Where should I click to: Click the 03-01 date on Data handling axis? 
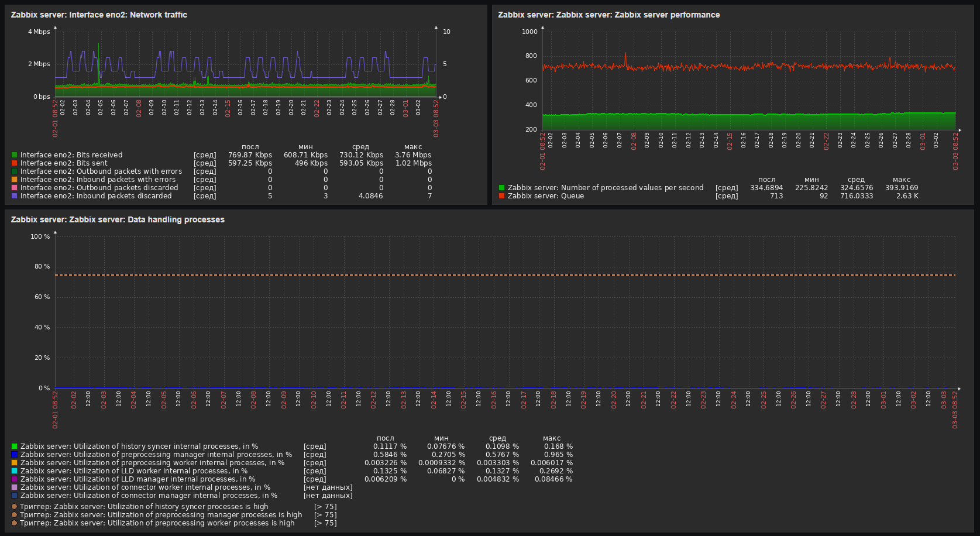pyautogui.click(x=883, y=400)
